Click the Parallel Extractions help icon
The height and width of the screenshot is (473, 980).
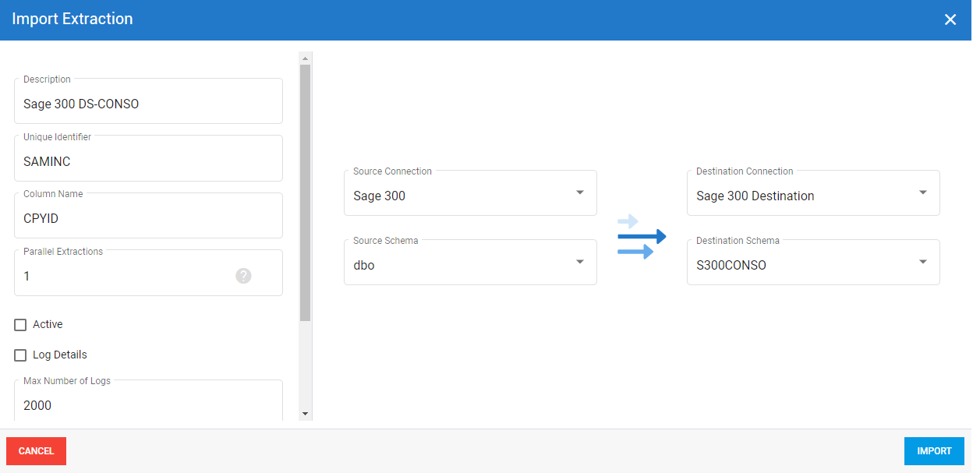[x=243, y=276]
